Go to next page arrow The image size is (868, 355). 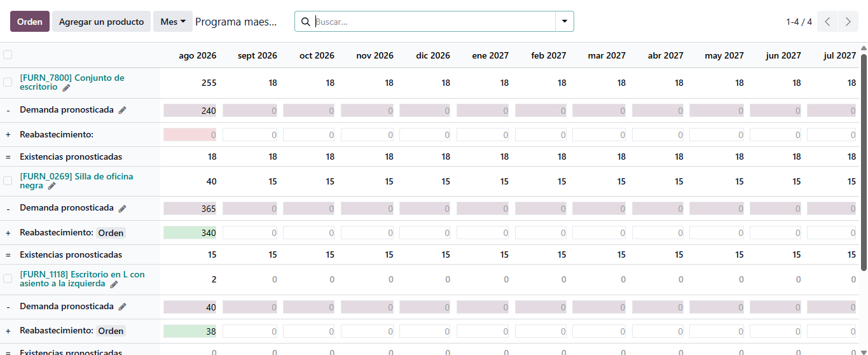point(848,22)
